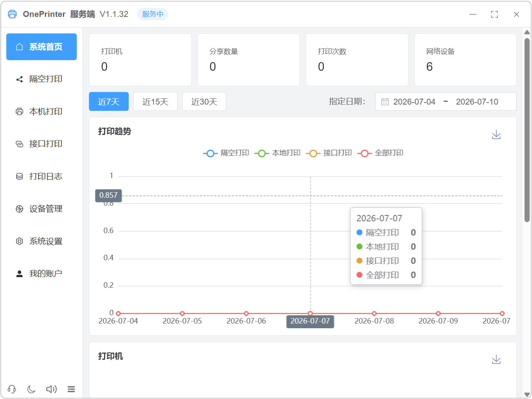Open the date picker calendar icon
The image size is (532, 399).
coord(385,102)
